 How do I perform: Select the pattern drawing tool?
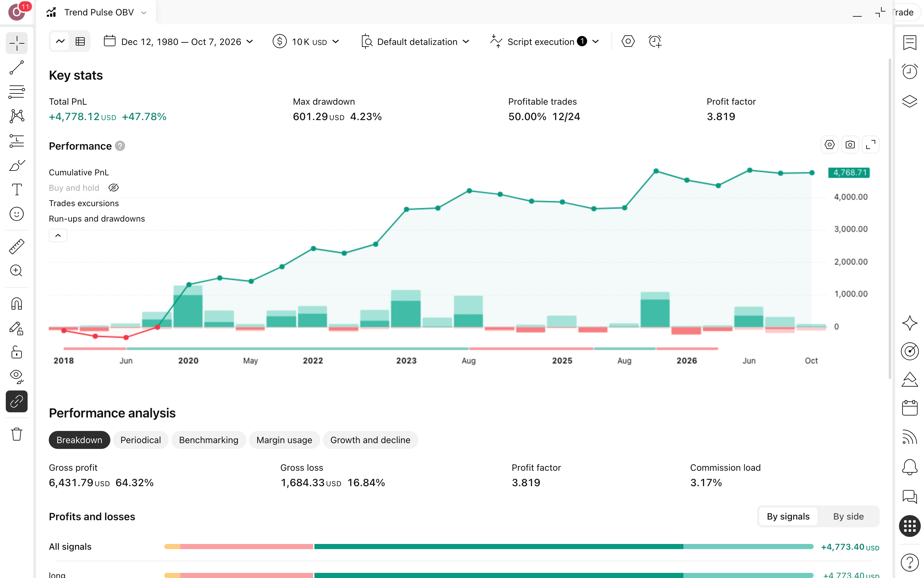pos(17,116)
